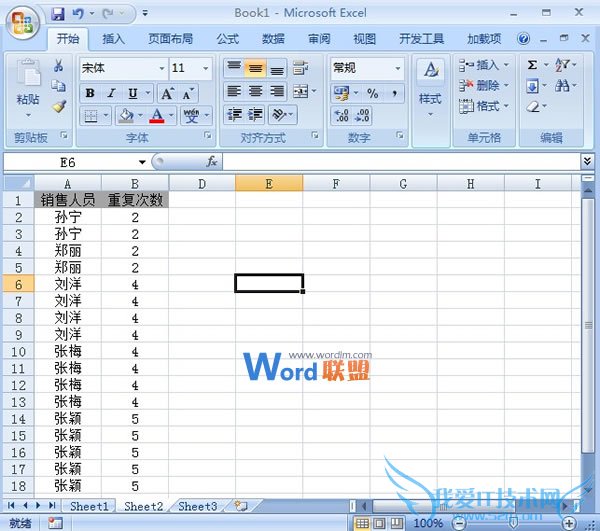Toggle middle vertical alignment
This screenshot has width=600, height=531.
(255, 68)
